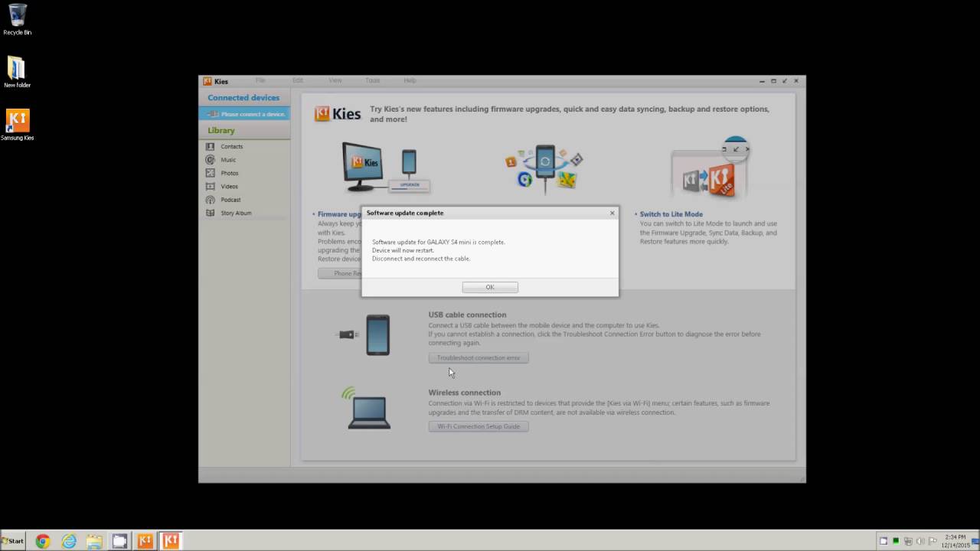The width and height of the screenshot is (980, 551).
Task: Close the Software update complete dialog
Action: pos(612,213)
